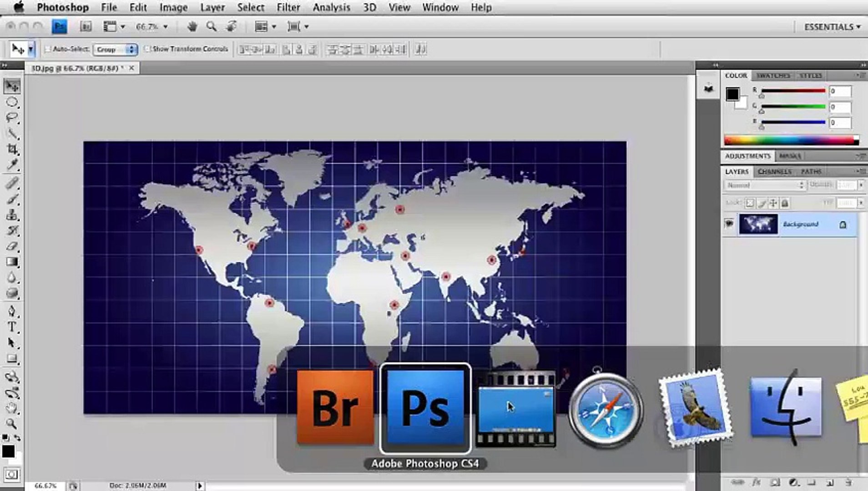This screenshot has height=491, width=868.
Task: Open the Auto-Select Group dropdown
Action: [115, 50]
